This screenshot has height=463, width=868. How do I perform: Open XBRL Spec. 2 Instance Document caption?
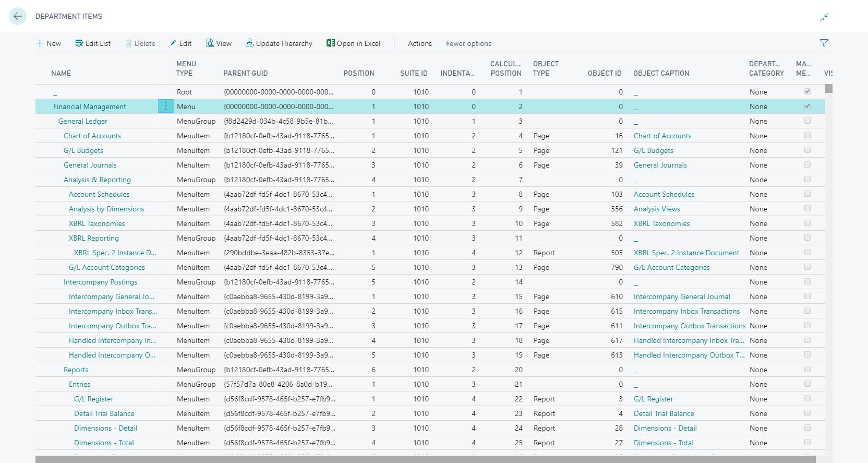pyautogui.click(x=686, y=253)
